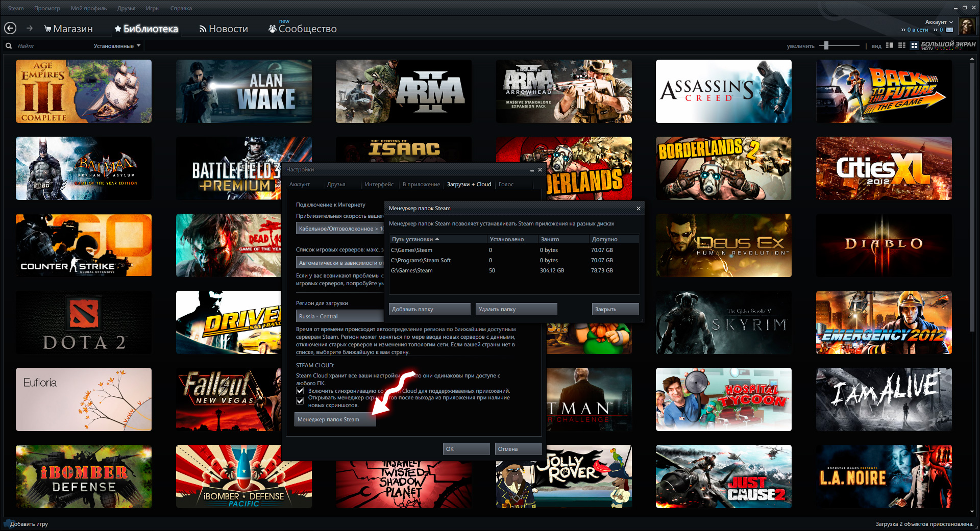Viewport: 980px width, 531px height.
Task: Open the Cities XL 2012 game tile
Action: pyautogui.click(x=884, y=168)
